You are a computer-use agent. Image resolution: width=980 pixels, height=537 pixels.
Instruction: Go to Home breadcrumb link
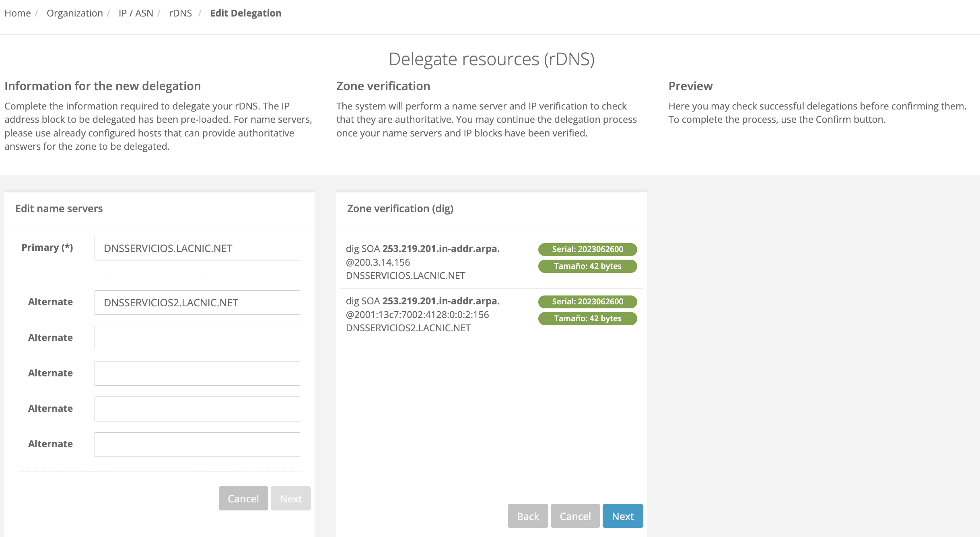(18, 13)
